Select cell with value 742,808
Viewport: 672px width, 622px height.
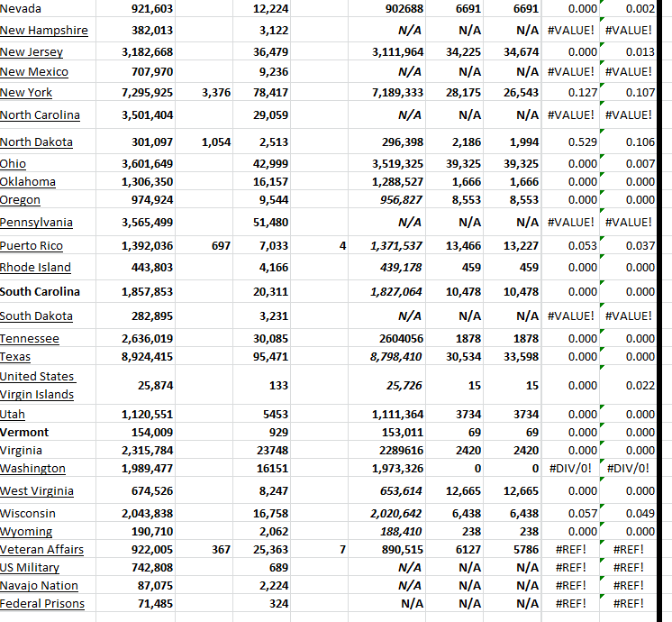click(x=135, y=567)
